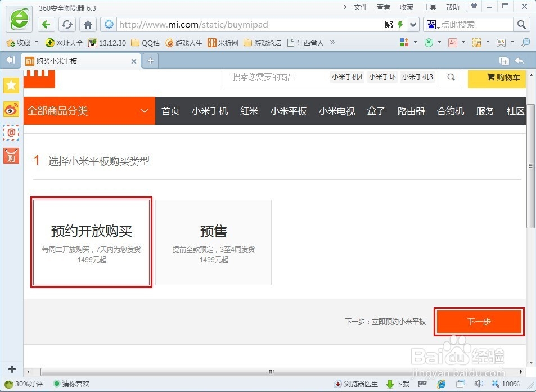Click the red Aa translate extension icon
Viewport: 536px width, 392px height.
tap(453, 42)
